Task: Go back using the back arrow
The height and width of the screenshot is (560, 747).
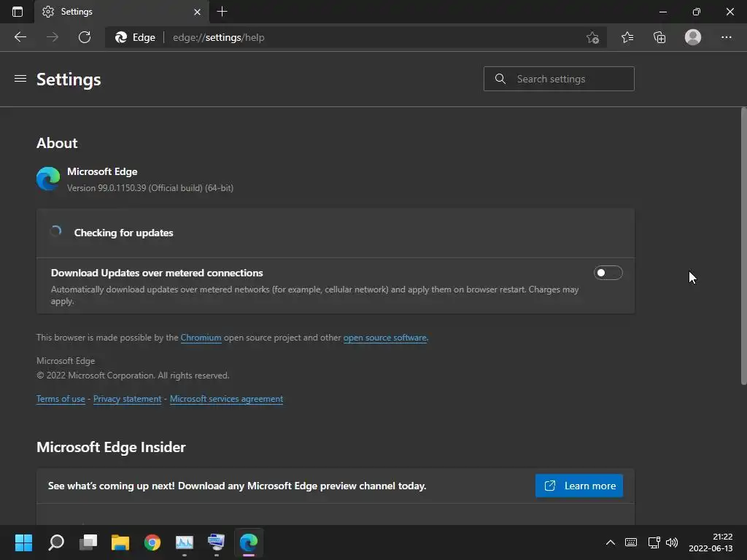Action: pos(20,37)
